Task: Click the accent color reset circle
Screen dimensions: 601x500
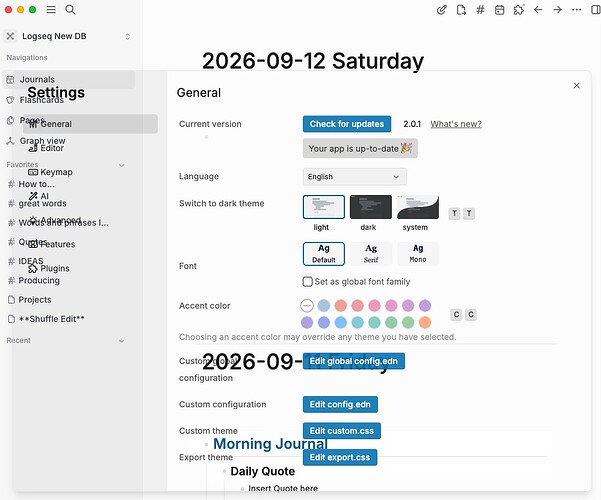Action: pyautogui.click(x=307, y=306)
